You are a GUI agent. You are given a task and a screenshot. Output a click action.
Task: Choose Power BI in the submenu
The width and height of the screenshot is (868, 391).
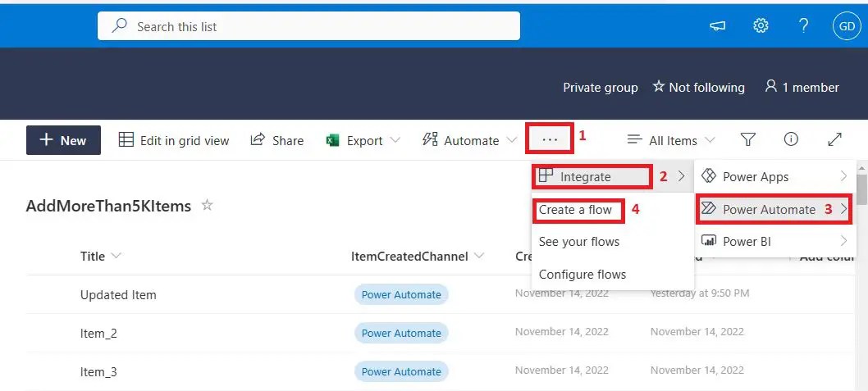point(775,241)
